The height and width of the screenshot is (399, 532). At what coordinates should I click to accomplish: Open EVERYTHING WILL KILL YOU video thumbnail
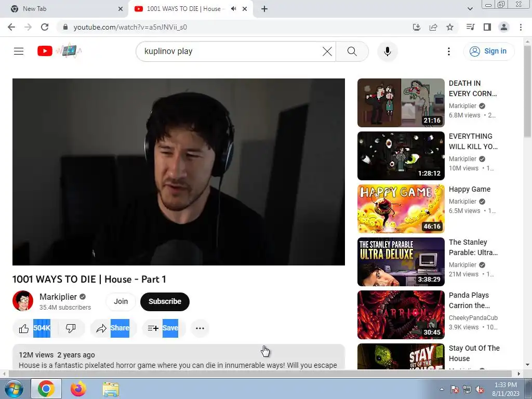coord(401,156)
